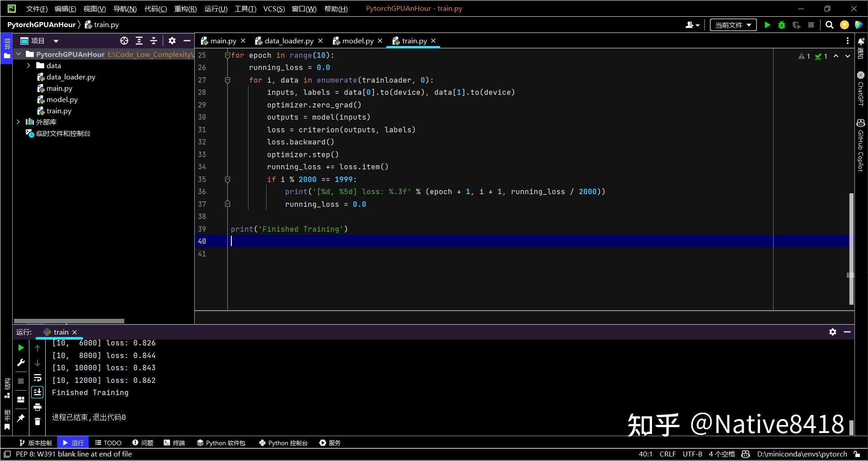This screenshot has height=461, width=868.
Task: Open run configuration settings with the wrench icon
Action: (20, 362)
